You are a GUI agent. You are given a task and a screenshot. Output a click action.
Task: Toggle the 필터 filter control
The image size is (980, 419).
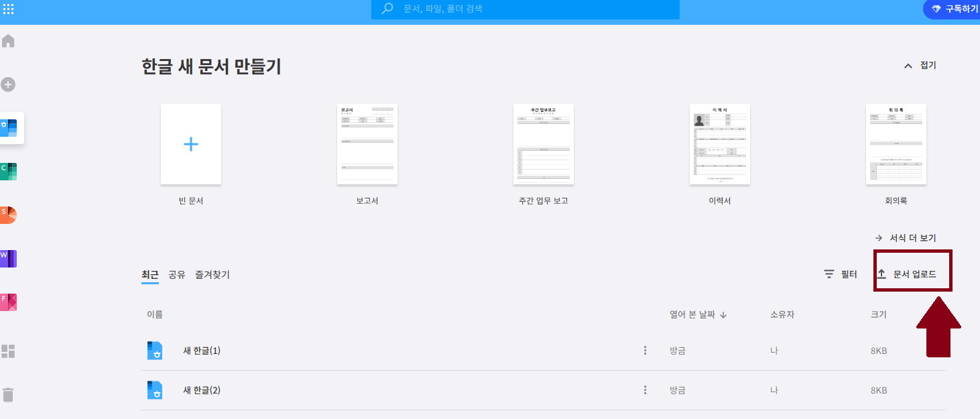click(842, 274)
